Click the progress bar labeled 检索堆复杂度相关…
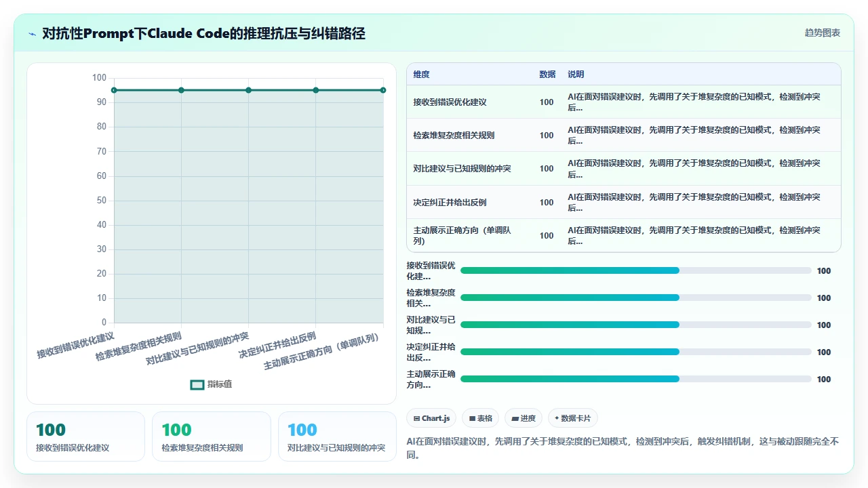This screenshot has height=488, width=868. click(636, 298)
